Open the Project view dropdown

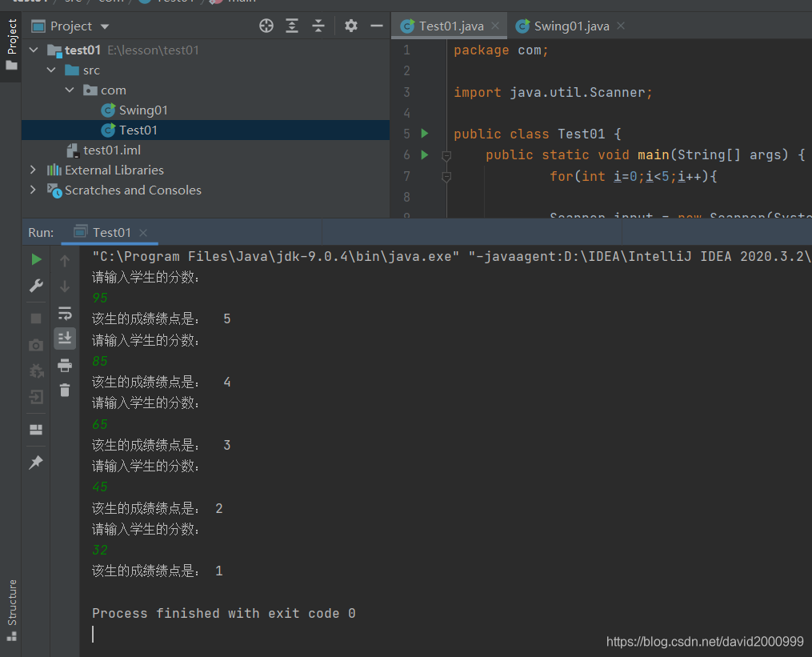point(105,26)
